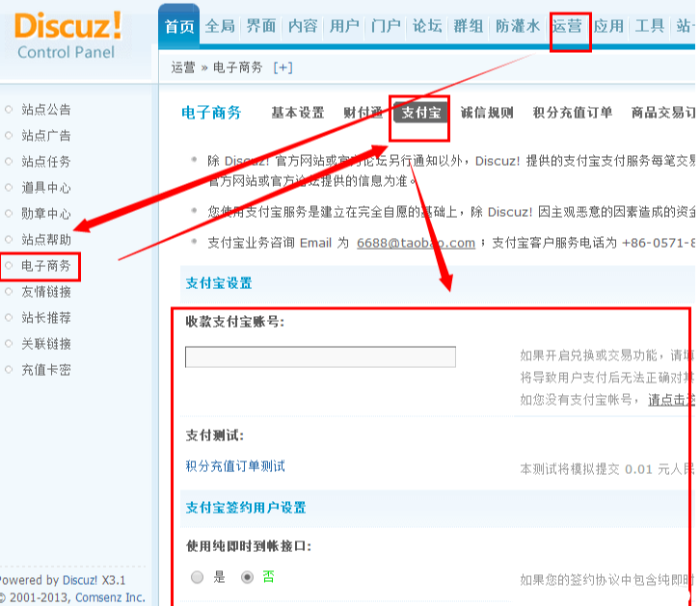This screenshot has width=700, height=606.
Task: Open the 论坛 navigation tab
Action: 427,26
